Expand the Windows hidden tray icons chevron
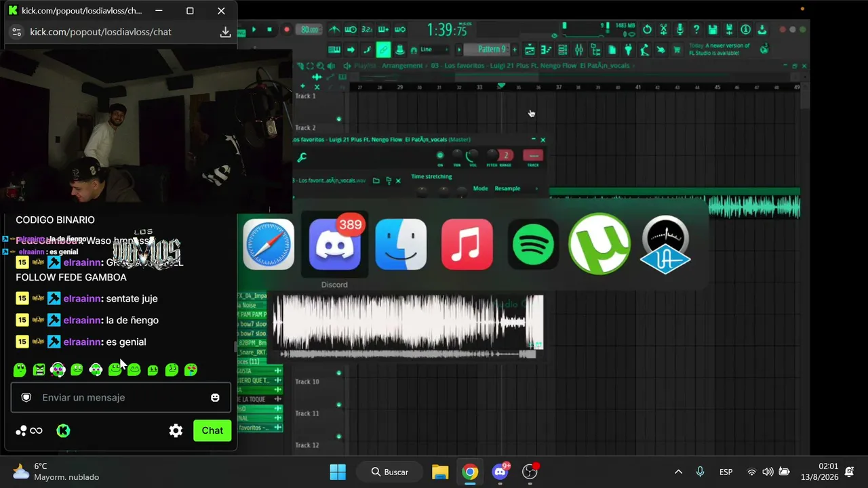This screenshot has width=868, height=488. click(678, 472)
